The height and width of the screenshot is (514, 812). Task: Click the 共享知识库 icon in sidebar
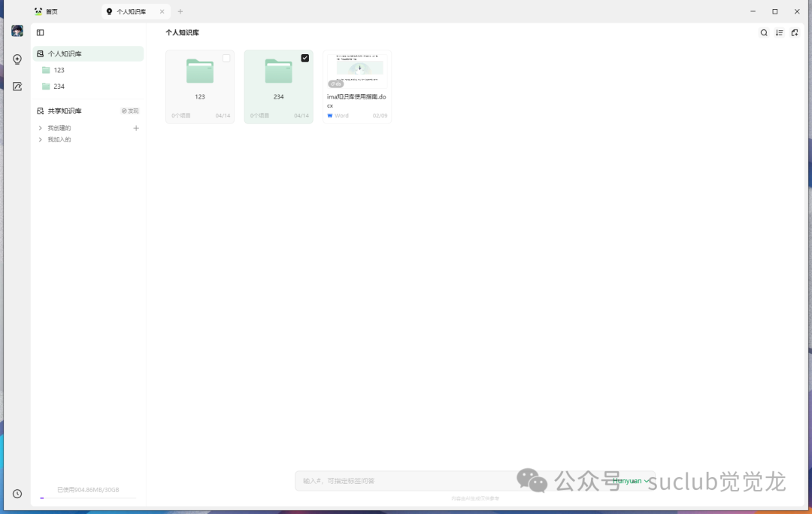click(41, 111)
